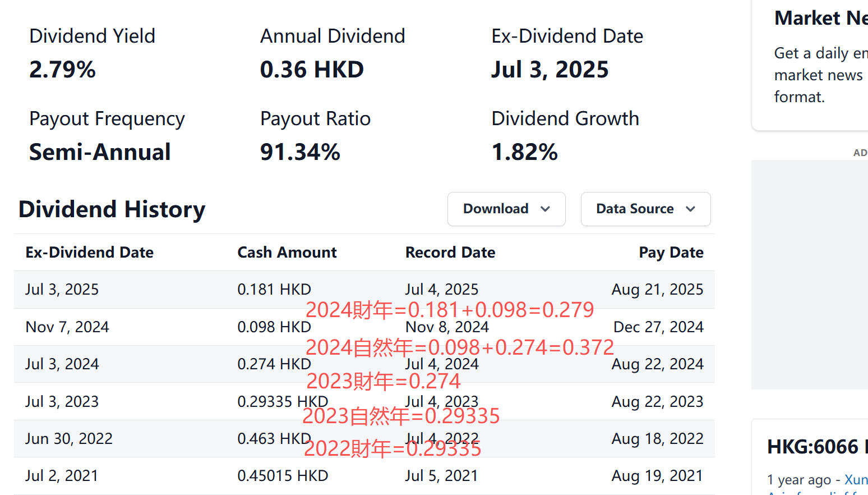Image resolution: width=868 pixels, height=495 pixels.
Task: Click the Ex-Dividend Date column header
Action: click(x=90, y=253)
